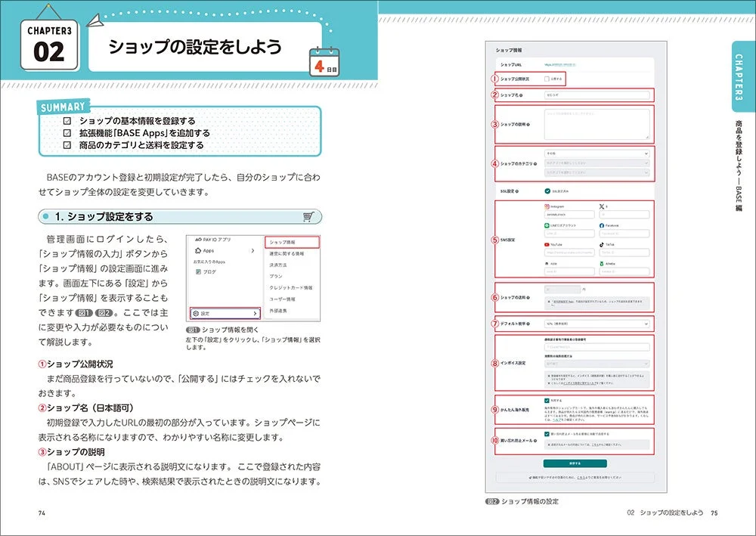This screenshot has width=756, height=536.
Task: Click the Ameba ID input field
Action: 624,272
